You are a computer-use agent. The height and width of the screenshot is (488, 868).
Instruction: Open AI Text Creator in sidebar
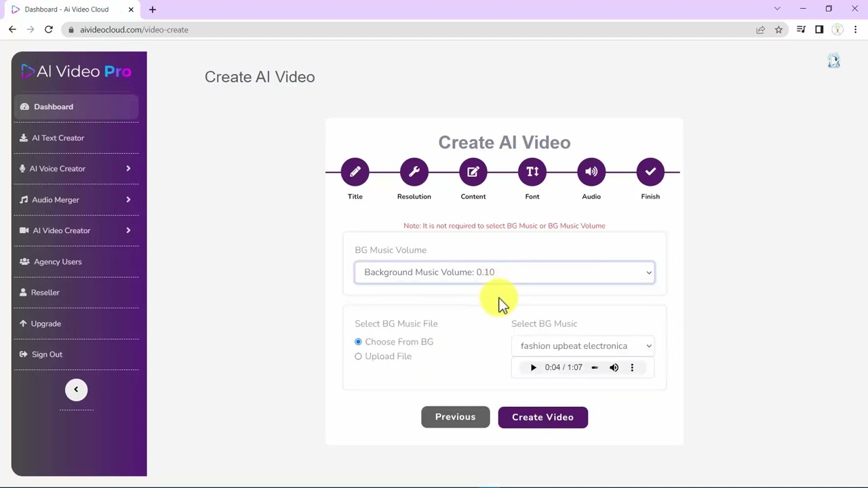tap(76, 138)
